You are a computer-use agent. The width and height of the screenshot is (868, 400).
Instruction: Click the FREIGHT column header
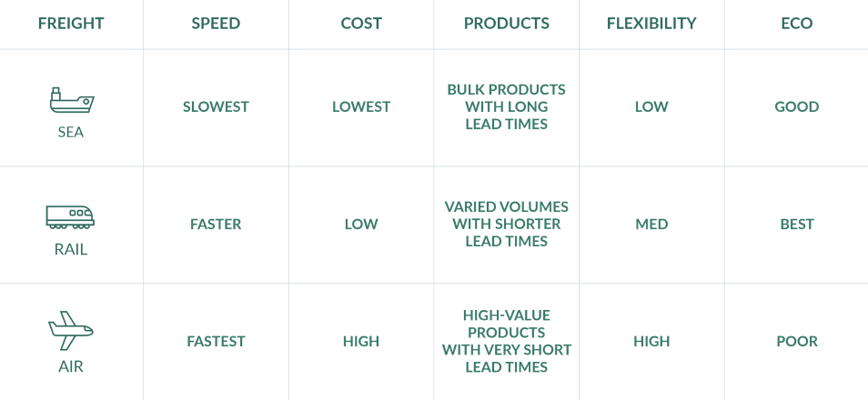pyautogui.click(x=71, y=24)
